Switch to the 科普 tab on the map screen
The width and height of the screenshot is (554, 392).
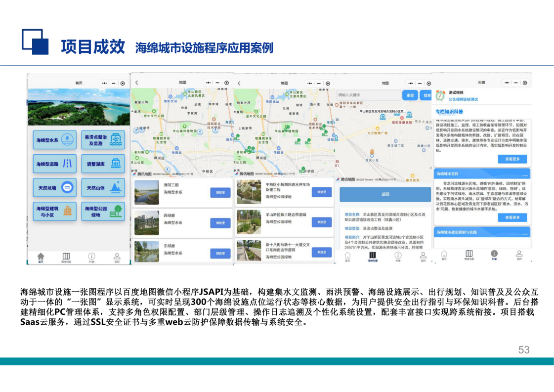pos(398,256)
